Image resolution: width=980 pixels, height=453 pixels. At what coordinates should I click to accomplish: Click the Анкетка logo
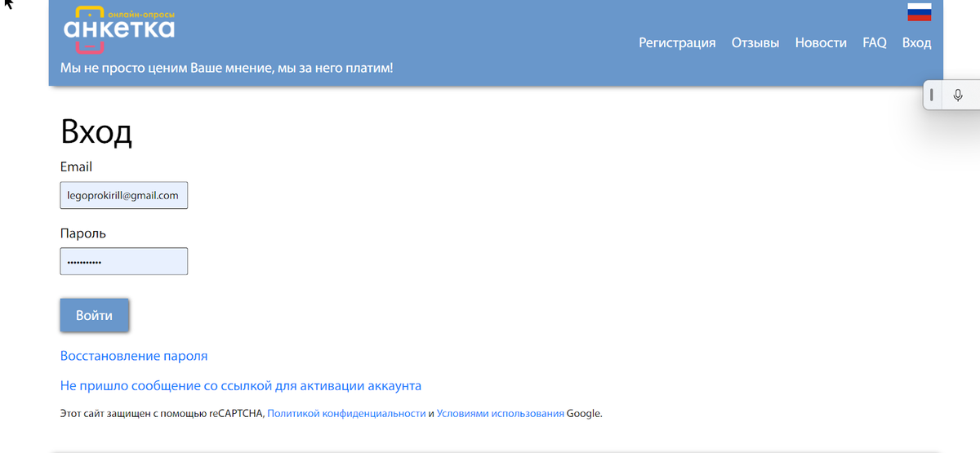119,29
